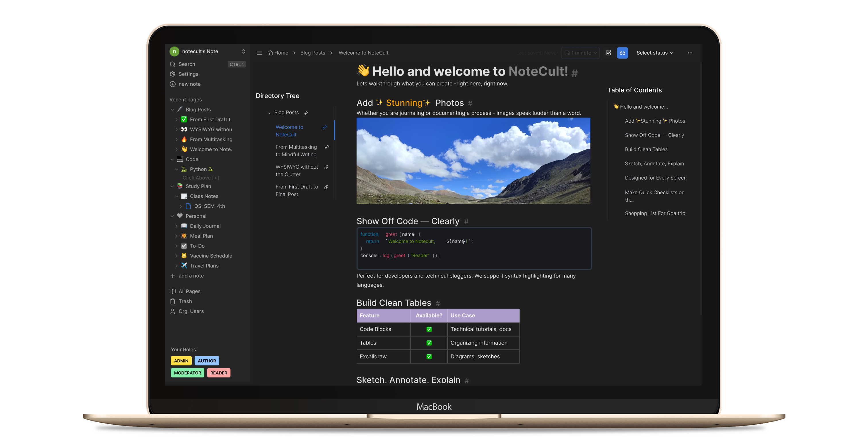Click link icon next to Welcome to NoteCult
868x439 pixels.
[324, 128]
